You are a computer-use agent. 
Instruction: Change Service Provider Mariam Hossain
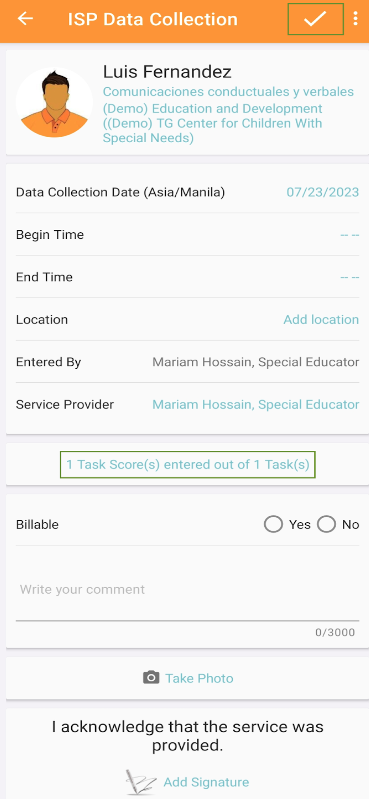point(256,405)
